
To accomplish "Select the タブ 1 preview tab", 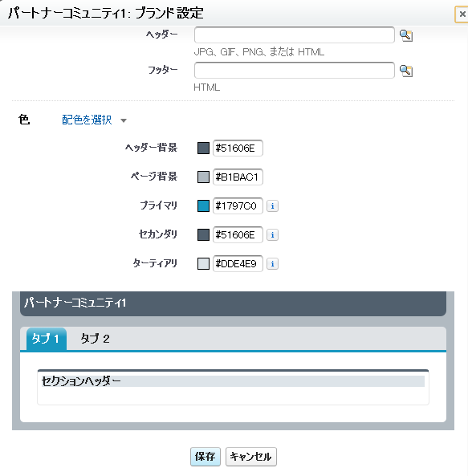I will [46, 339].
